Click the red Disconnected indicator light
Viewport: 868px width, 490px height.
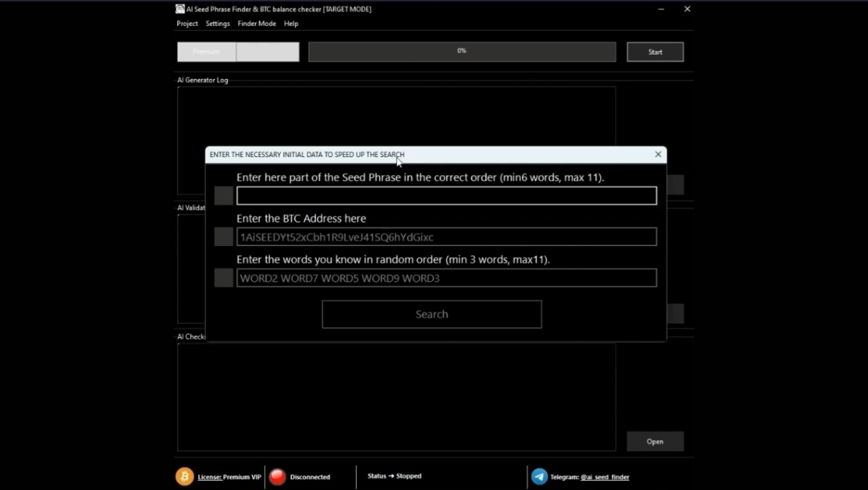pyautogui.click(x=277, y=476)
